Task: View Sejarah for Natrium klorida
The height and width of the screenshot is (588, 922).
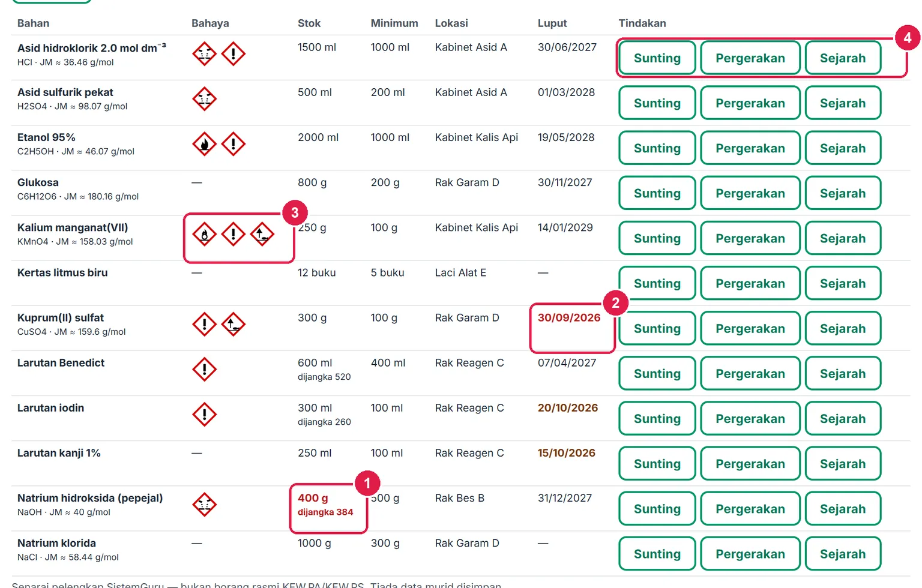Action: point(843,553)
